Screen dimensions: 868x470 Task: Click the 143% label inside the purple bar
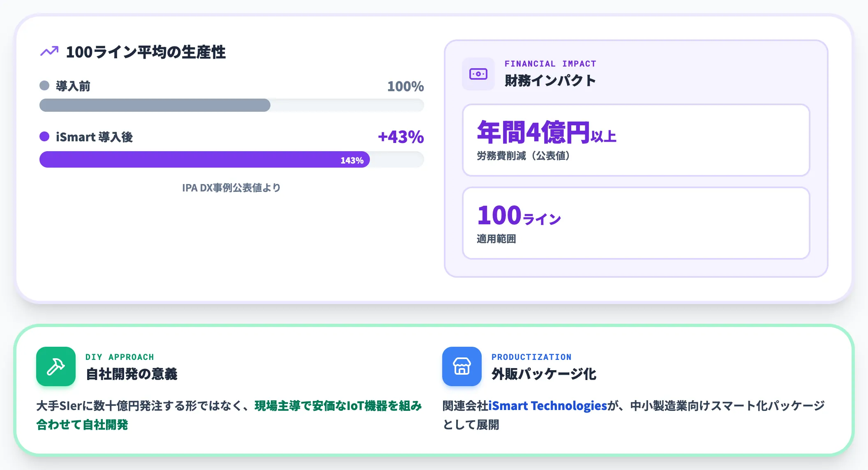point(352,160)
